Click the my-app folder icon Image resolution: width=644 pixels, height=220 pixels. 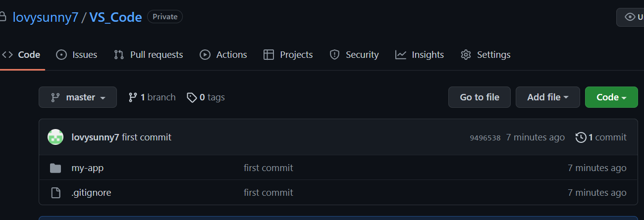coord(55,168)
